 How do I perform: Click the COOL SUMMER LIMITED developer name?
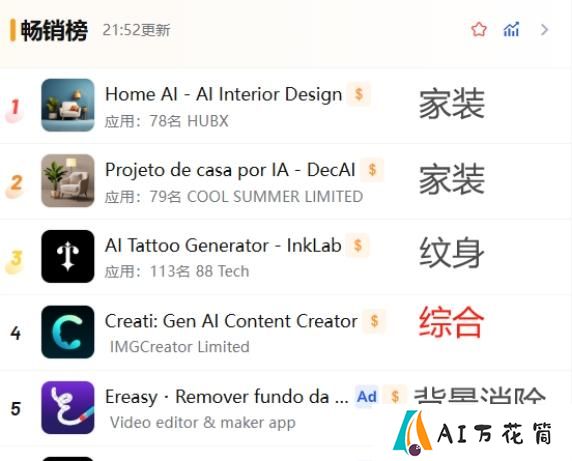click(x=275, y=197)
